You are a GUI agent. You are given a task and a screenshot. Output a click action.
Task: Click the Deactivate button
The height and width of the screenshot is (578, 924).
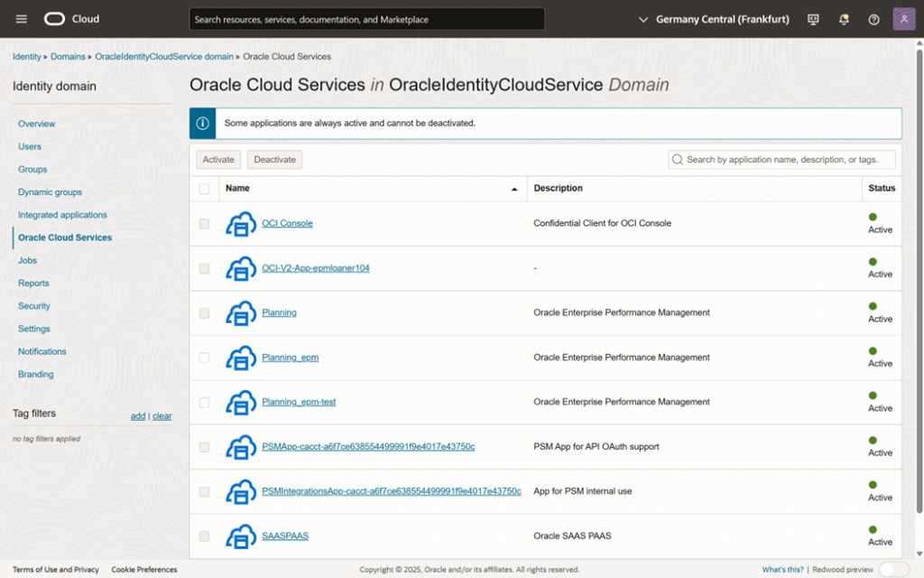click(274, 160)
